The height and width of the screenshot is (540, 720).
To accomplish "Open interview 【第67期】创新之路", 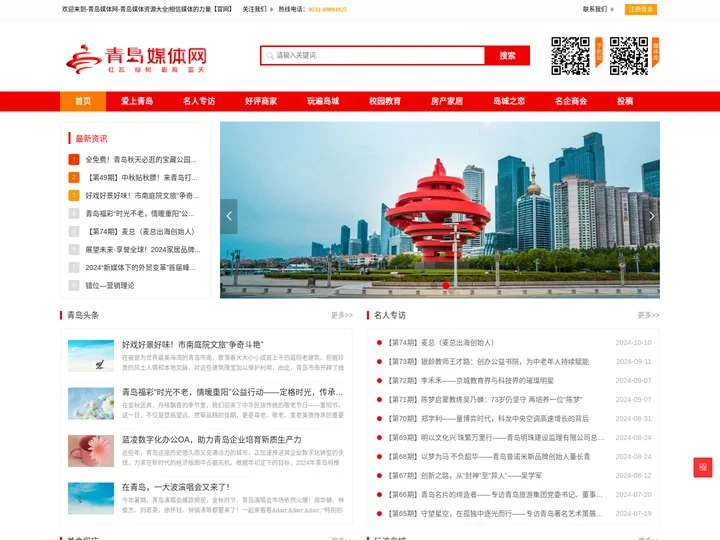I will 464,476.
